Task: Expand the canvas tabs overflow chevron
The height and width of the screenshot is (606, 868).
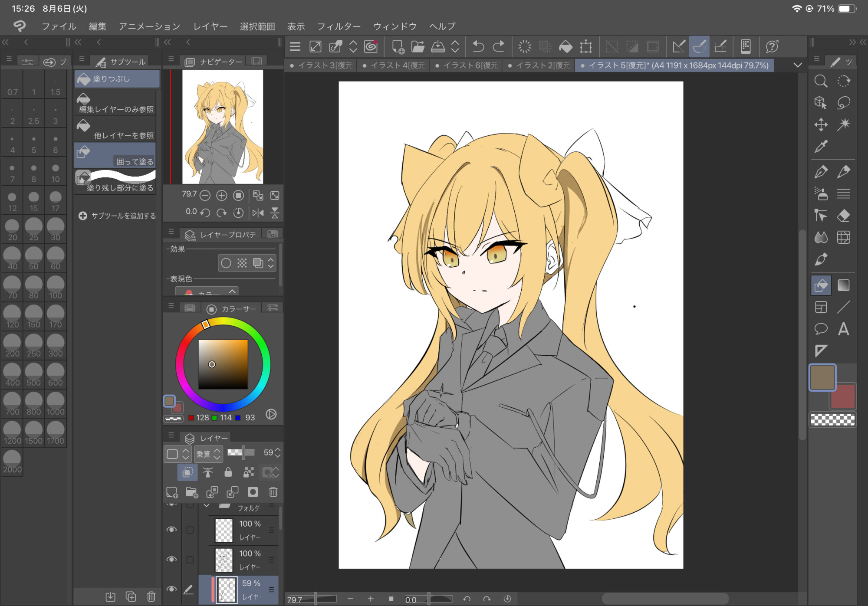Action: [x=797, y=65]
